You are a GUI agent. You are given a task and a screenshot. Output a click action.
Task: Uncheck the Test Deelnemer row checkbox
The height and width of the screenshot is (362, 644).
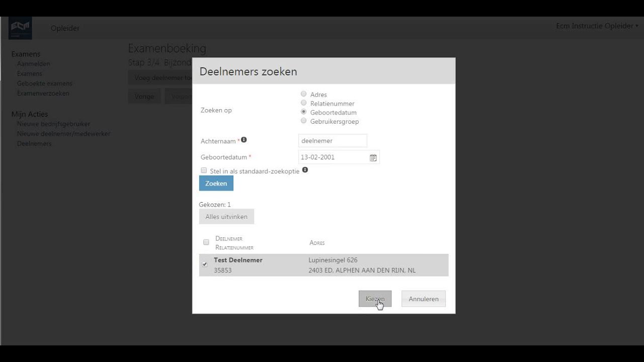point(205,264)
